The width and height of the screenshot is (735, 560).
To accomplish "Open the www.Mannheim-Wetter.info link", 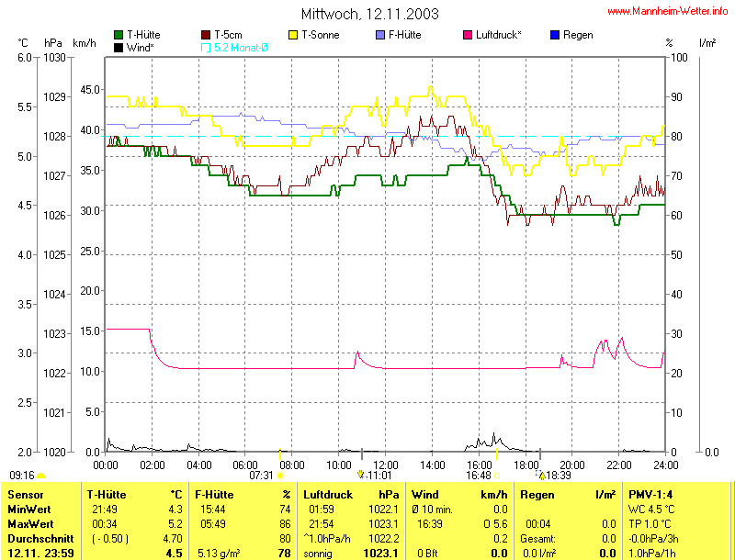I will pyautogui.click(x=667, y=12).
